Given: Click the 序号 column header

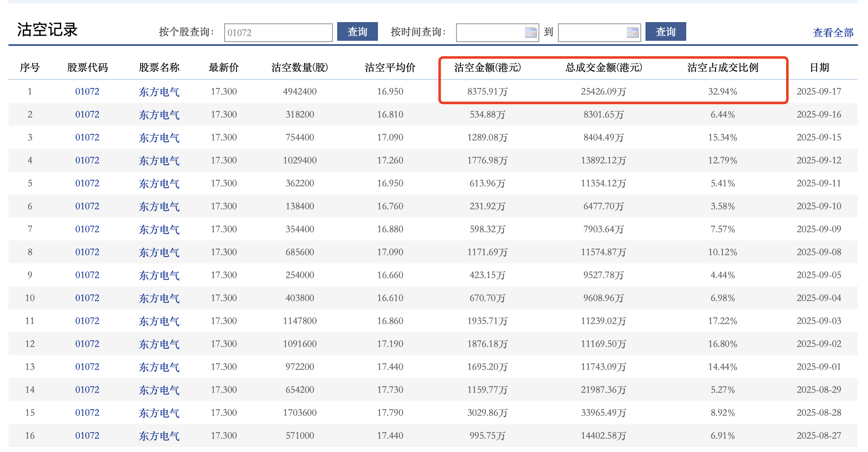Looking at the screenshot, I should (30, 68).
